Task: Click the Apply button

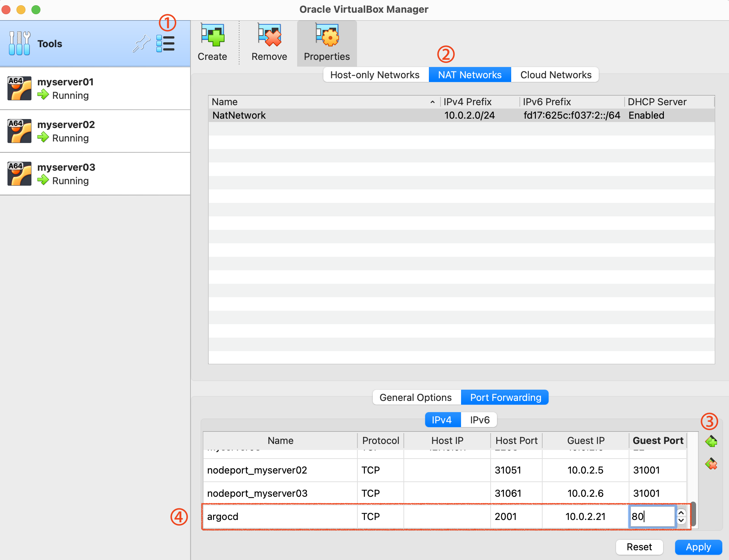Action: 698,547
